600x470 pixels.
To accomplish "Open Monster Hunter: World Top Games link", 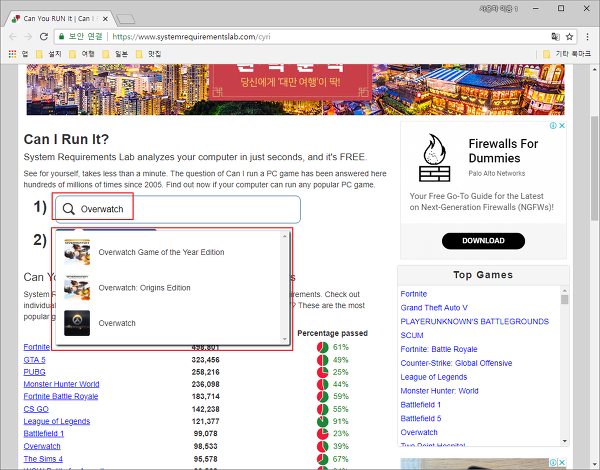I will pyautogui.click(x=439, y=391).
